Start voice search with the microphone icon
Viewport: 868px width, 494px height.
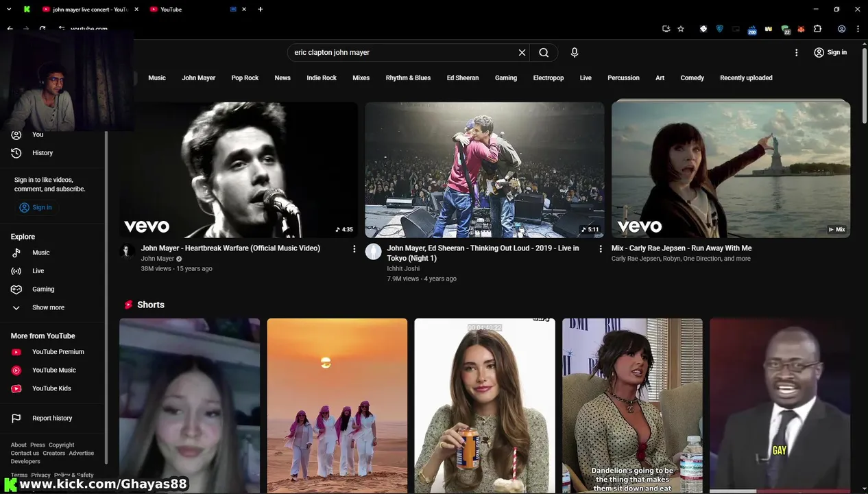(x=575, y=52)
